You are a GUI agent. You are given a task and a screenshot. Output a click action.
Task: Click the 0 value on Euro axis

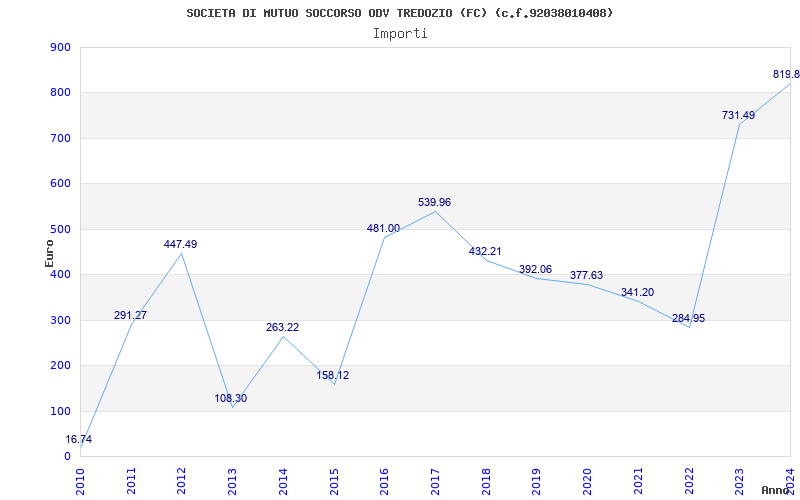coord(67,457)
